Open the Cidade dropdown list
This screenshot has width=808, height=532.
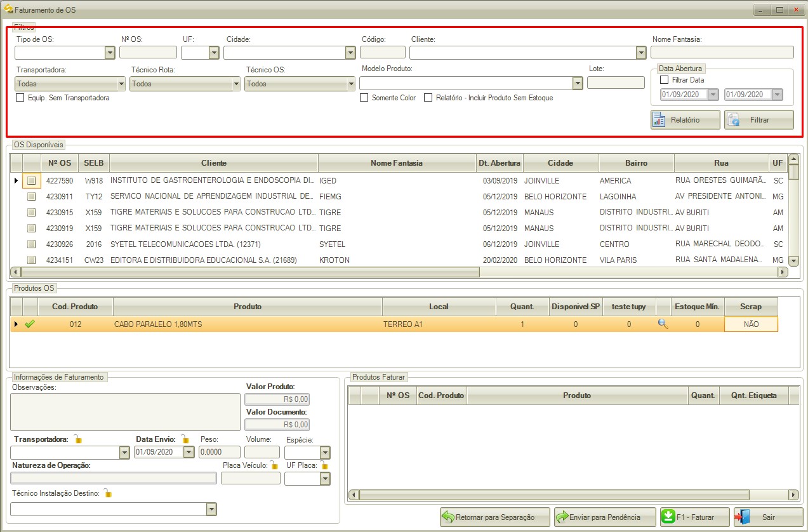click(350, 53)
